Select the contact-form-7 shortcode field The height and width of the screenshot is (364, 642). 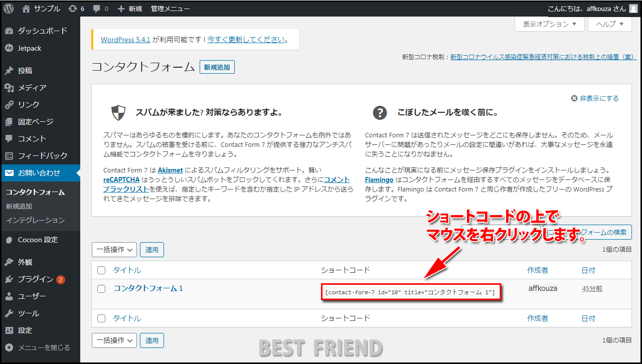coord(411,292)
